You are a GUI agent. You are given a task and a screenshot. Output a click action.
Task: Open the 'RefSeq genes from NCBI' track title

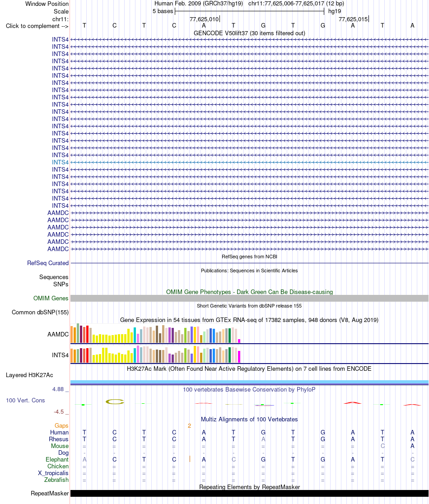(249, 257)
